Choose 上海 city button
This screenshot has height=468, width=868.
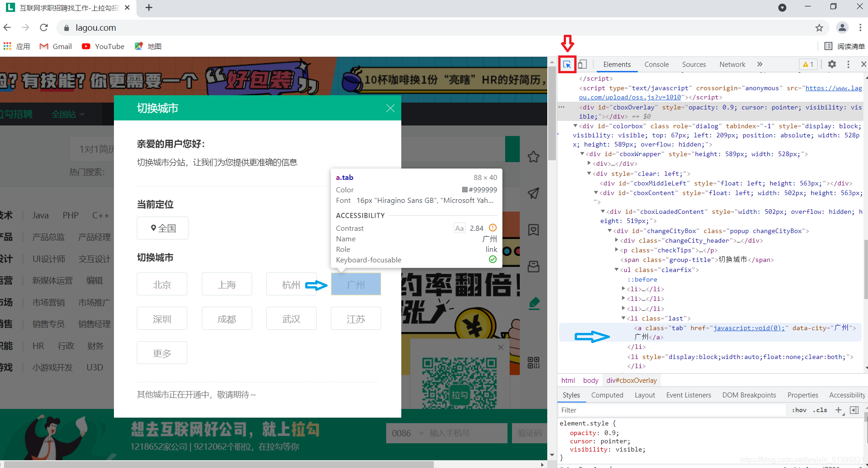point(227,284)
